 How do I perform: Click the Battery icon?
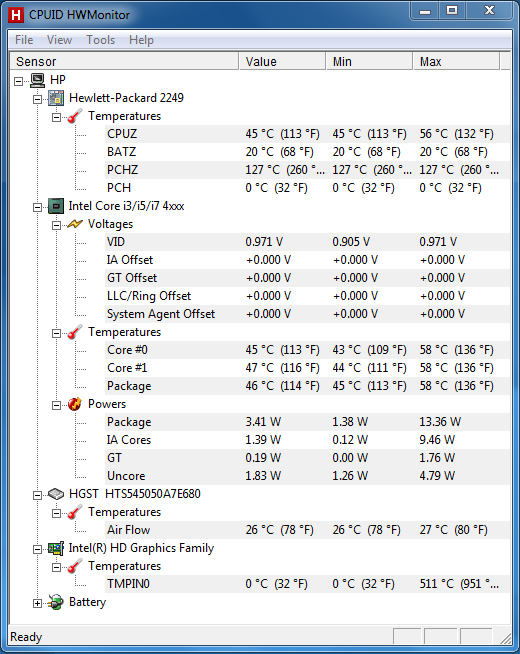point(56,602)
